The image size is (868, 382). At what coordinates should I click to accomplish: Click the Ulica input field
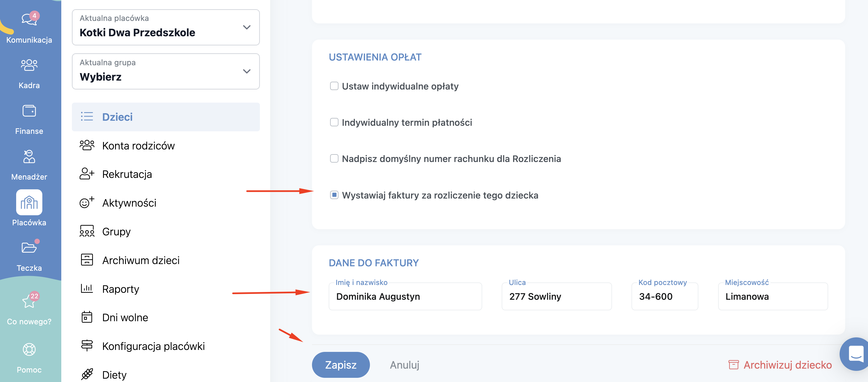(x=557, y=296)
